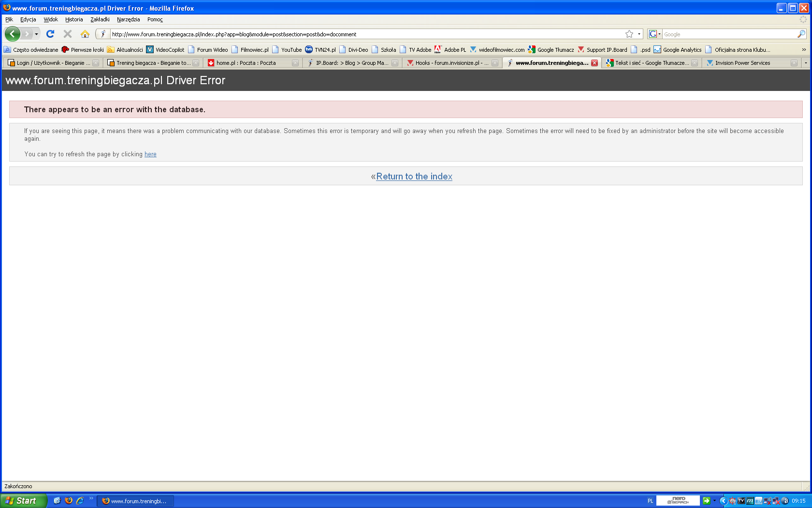
Task: Click the PL language indicator
Action: [x=650, y=501]
